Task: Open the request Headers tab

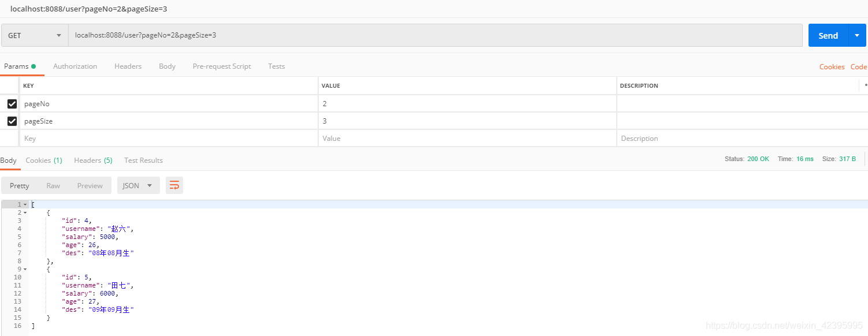Action: [128, 66]
